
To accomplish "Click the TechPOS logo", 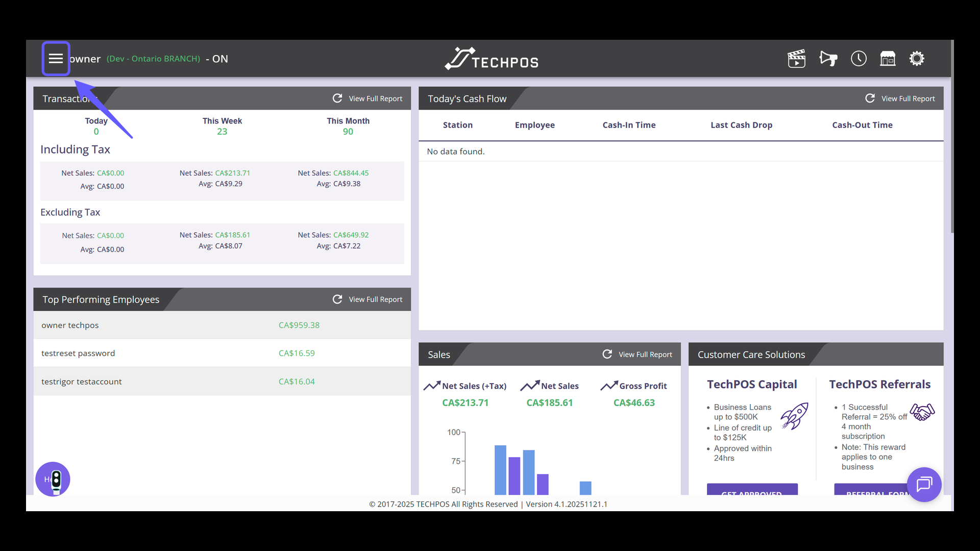I will point(491,59).
